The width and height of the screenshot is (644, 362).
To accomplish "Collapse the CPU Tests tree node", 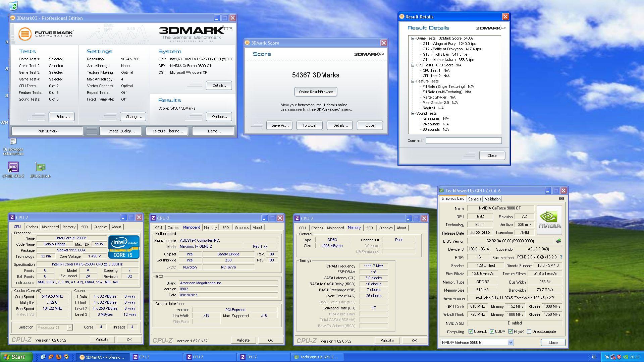I will pyautogui.click(x=413, y=65).
